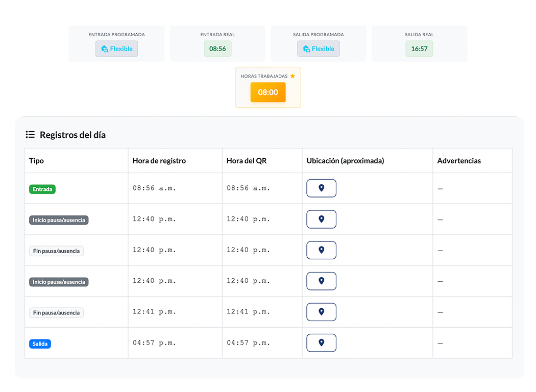Open location pin for the Entrada record
Image resolution: width=536 pixels, height=392 pixels.
pyautogui.click(x=321, y=188)
